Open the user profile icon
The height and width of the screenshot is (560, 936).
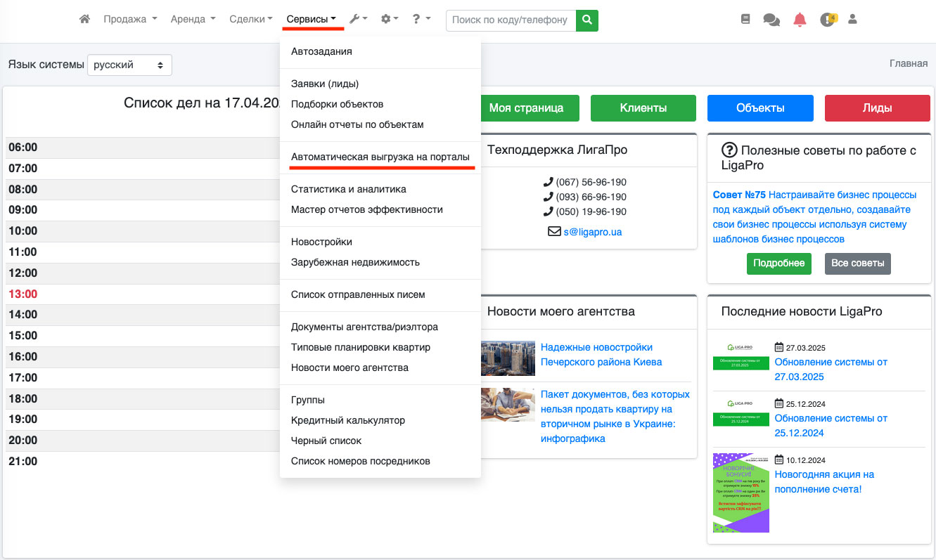(852, 20)
